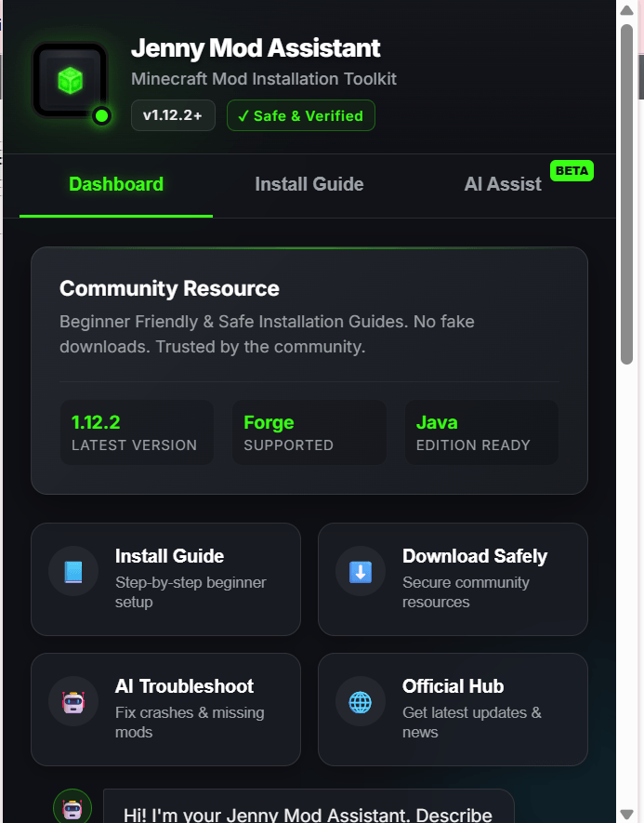Click the Jenny Mod Assistant title
This screenshot has width=644, height=823.
(256, 48)
